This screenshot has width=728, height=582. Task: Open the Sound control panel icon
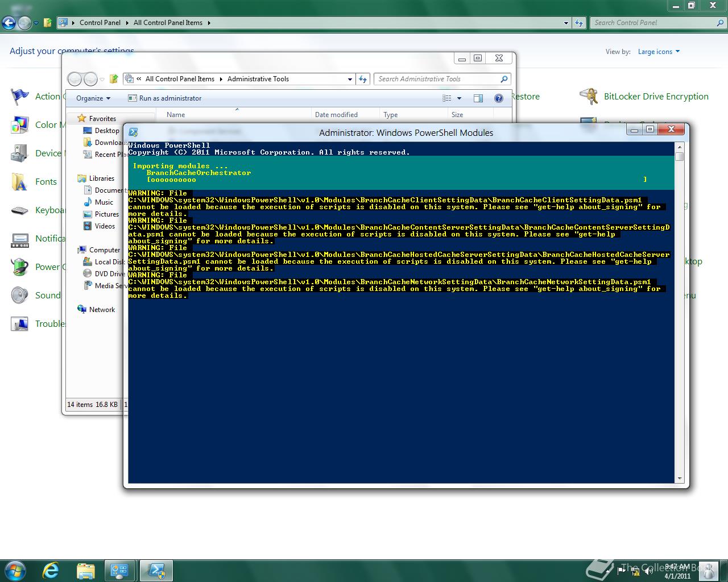click(20, 296)
